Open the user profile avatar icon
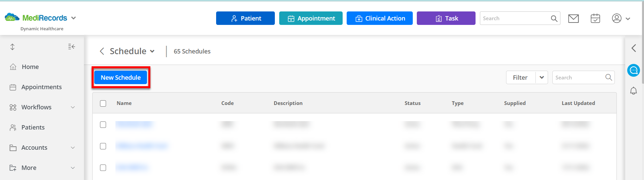The width and height of the screenshot is (644, 180). [x=617, y=18]
